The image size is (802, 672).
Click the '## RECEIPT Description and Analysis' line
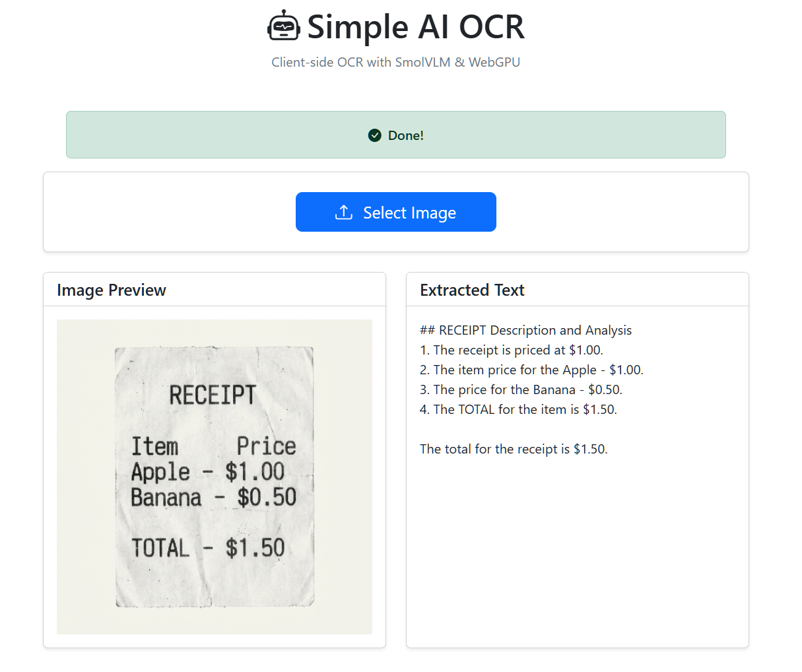526,330
